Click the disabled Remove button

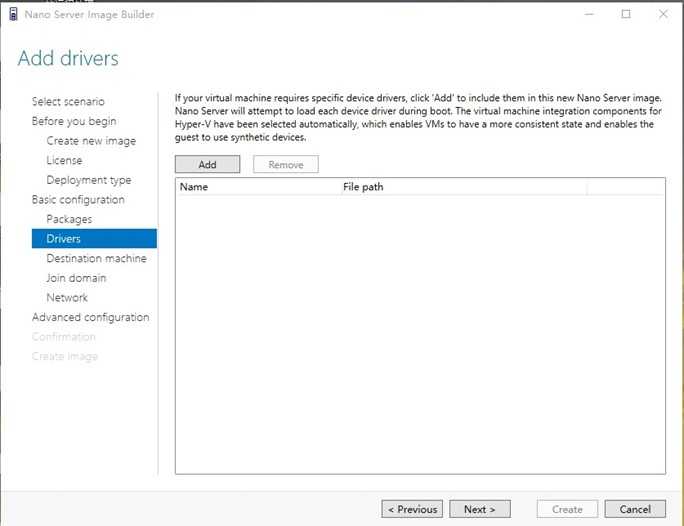click(x=286, y=164)
